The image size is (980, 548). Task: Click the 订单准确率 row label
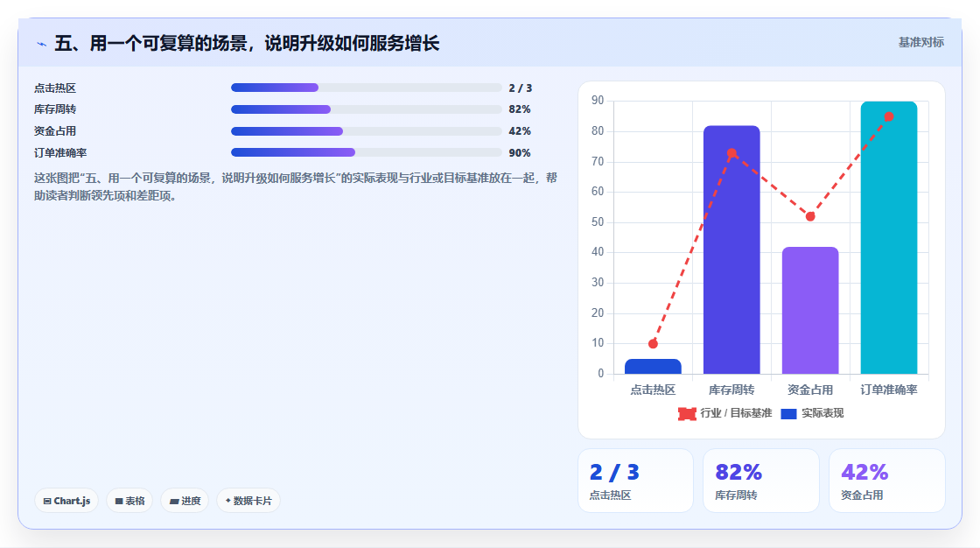[60, 153]
